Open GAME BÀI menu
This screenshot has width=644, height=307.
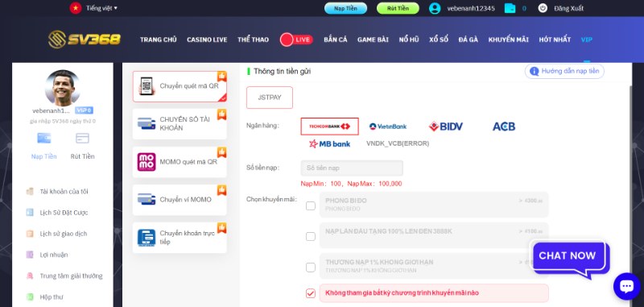tap(373, 39)
